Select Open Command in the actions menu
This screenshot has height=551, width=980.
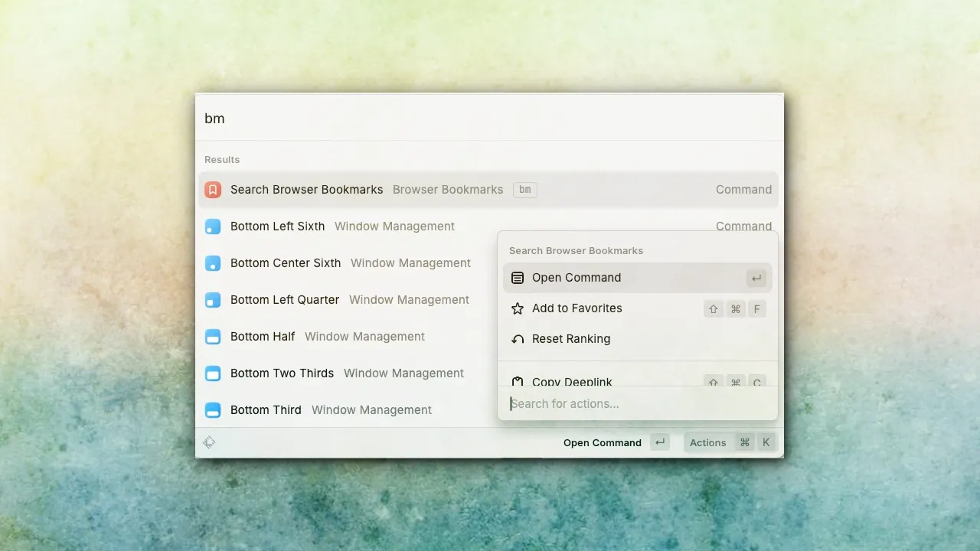tap(638, 278)
